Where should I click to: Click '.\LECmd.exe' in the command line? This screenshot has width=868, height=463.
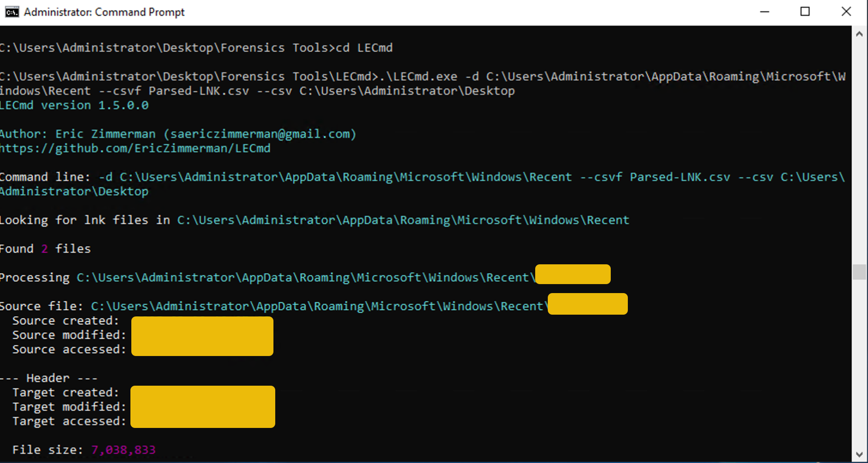[x=418, y=76]
